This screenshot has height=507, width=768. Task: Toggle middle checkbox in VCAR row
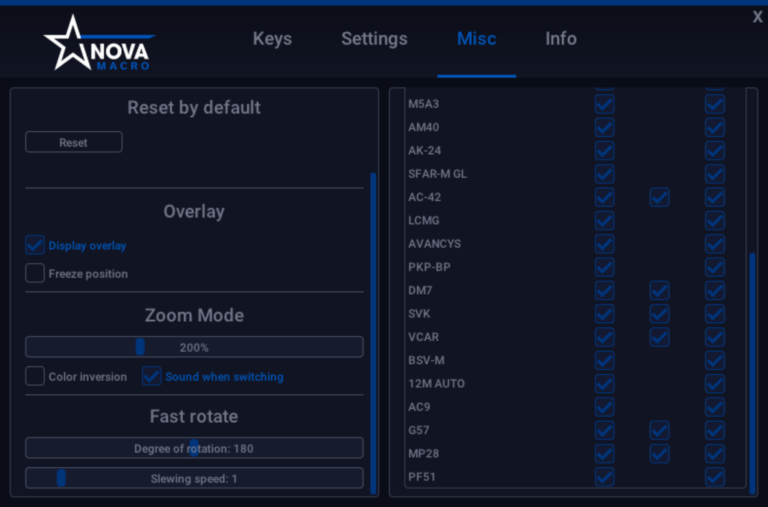[x=660, y=337]
